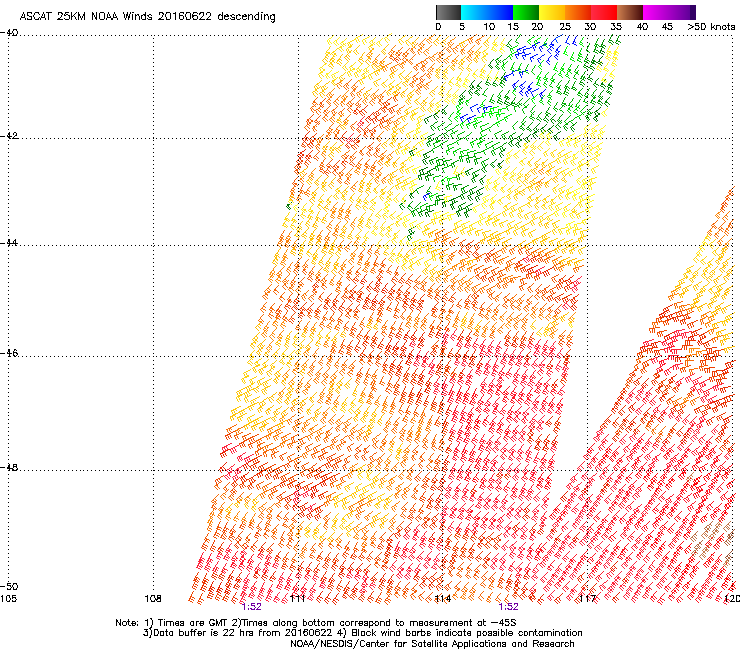The image size is (740, 650).
Task: Click the cyan 5-10 knots legend color
Action: click(x=474, y=12)
